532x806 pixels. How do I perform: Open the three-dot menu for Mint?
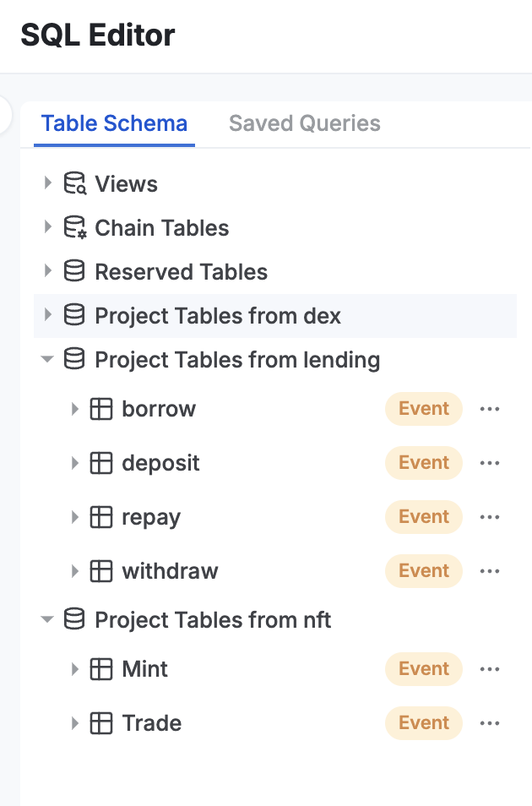tap(489, 669)
